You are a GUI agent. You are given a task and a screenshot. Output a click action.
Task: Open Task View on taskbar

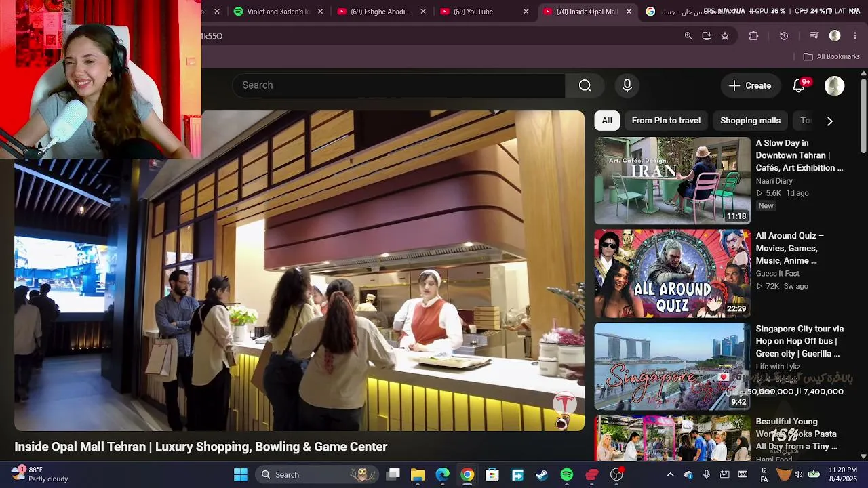393,474
